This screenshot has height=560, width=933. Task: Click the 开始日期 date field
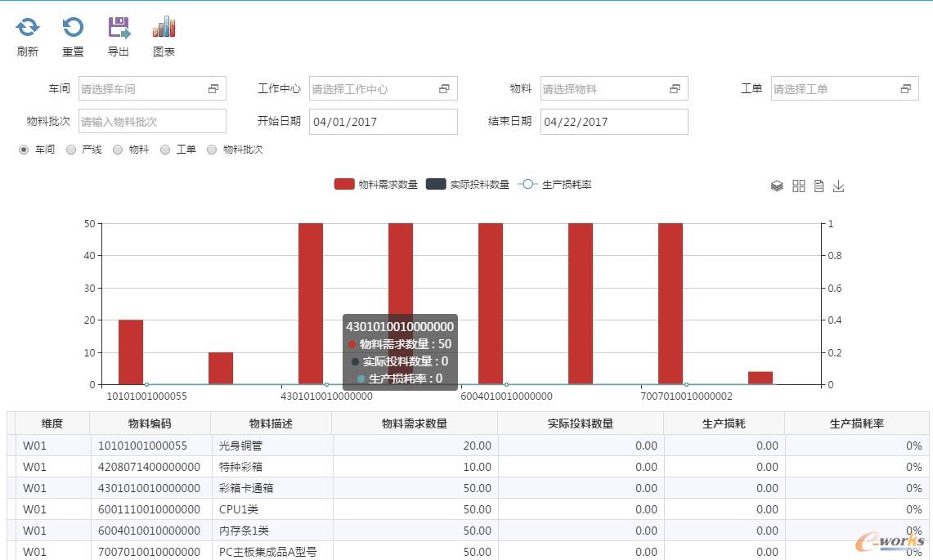tap(383, 122)
